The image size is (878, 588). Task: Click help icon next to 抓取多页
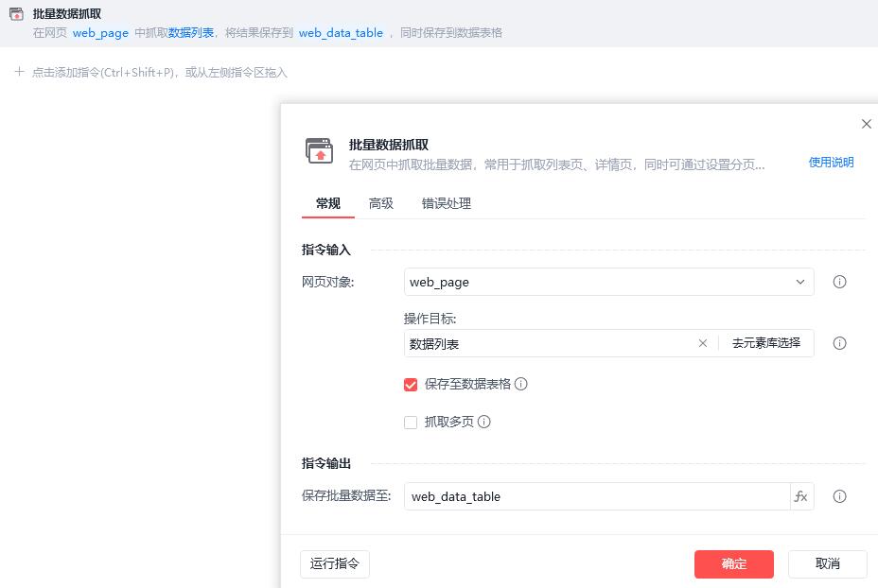click(x=484, y=423)
